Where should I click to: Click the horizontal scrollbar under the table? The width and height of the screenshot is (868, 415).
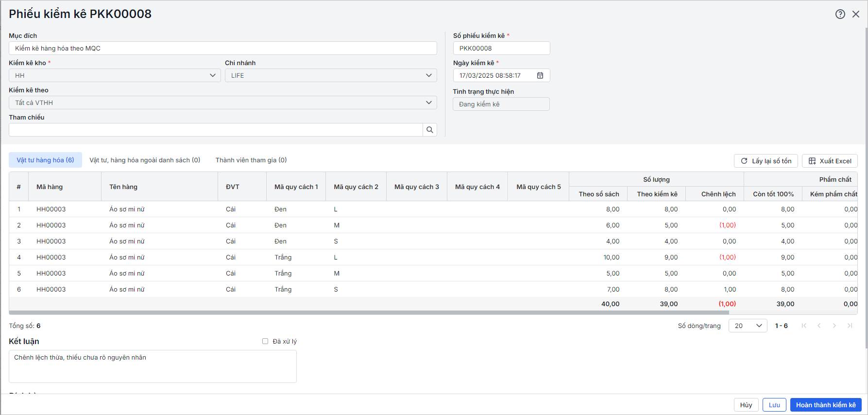(x=369, y=312)
